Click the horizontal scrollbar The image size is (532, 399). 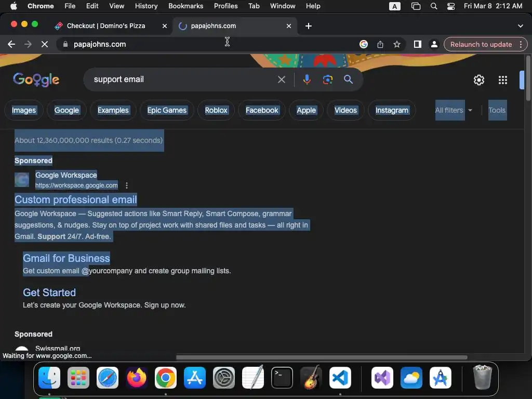pyautogui.click(x=322, y=357)
